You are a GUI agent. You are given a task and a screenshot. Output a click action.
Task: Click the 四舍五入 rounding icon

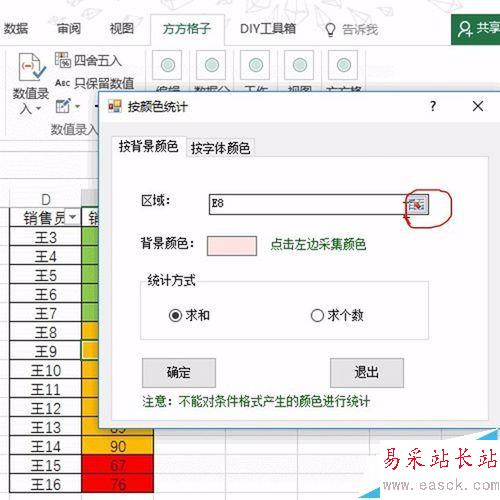click(x=63, y=60)
